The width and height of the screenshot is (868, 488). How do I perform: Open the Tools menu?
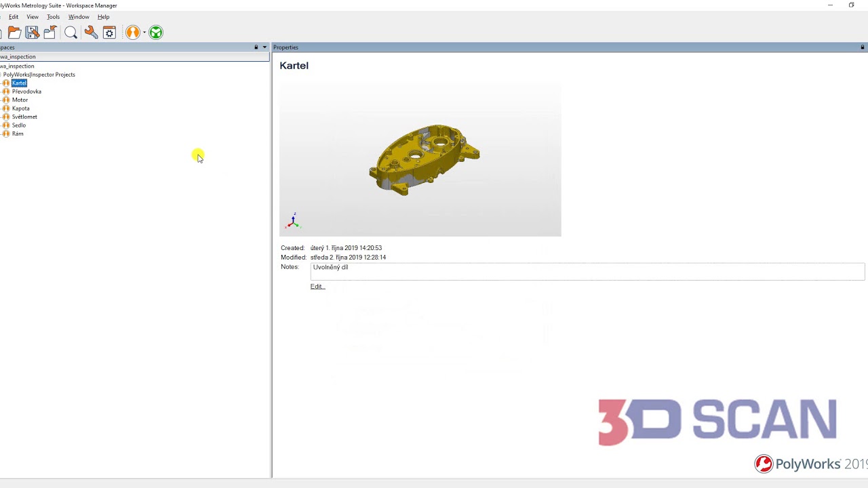pyautogui.click(x=53, y=16)
